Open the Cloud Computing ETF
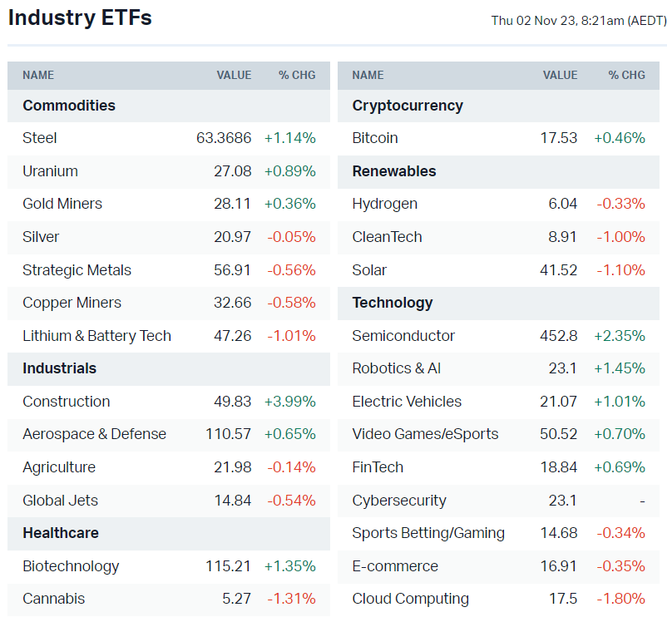672x617 pixels. click(410, 599)
